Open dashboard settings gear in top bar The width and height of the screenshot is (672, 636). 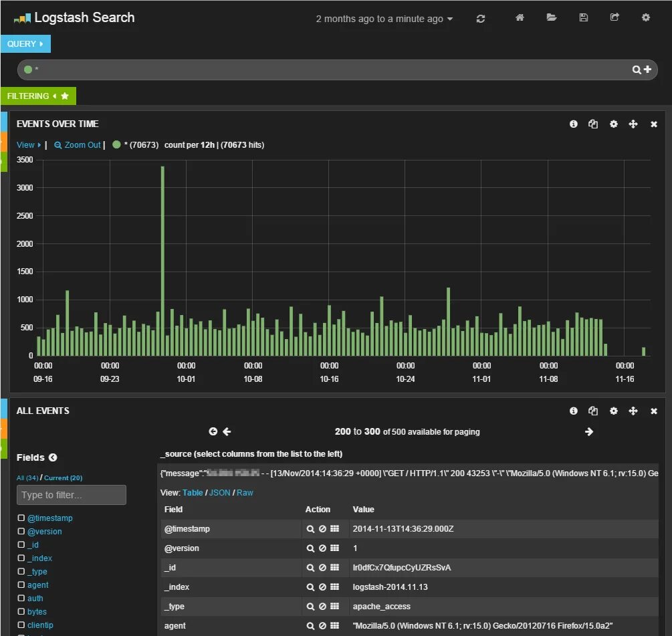pos(645,17)
